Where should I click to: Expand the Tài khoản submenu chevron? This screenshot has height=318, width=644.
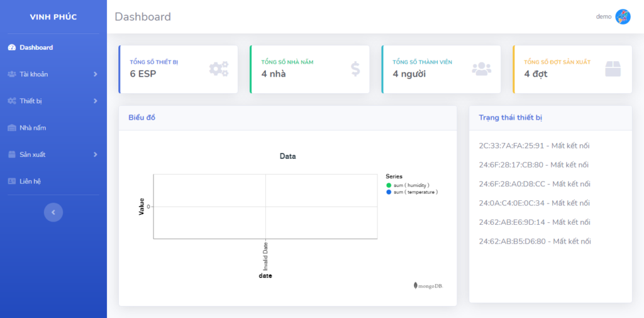coord(95,74)
